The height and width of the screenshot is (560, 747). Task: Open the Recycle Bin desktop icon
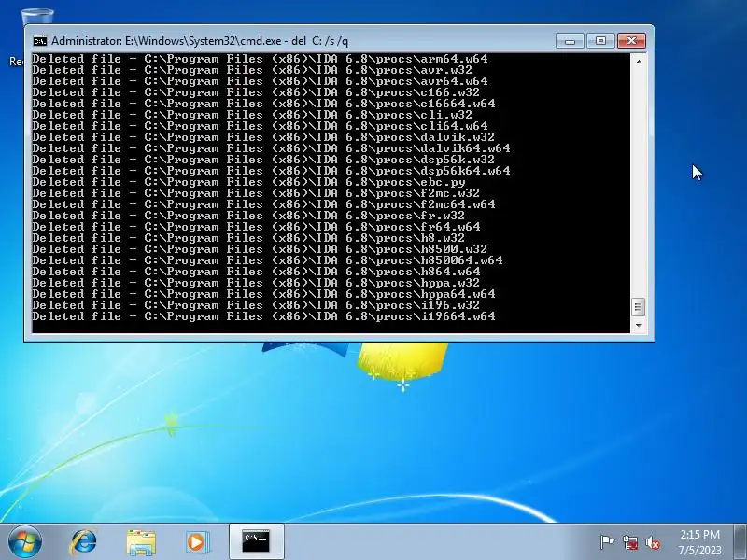tap(37, 18)
